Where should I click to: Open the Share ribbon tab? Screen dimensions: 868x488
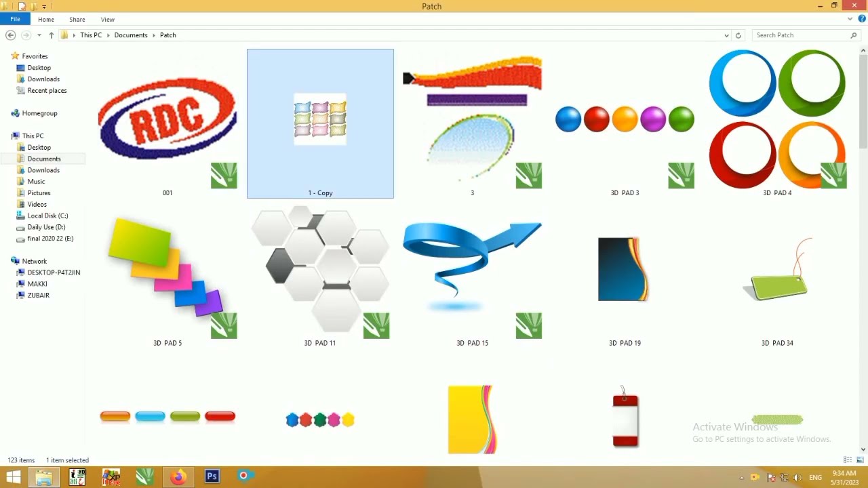coord(77,20)
